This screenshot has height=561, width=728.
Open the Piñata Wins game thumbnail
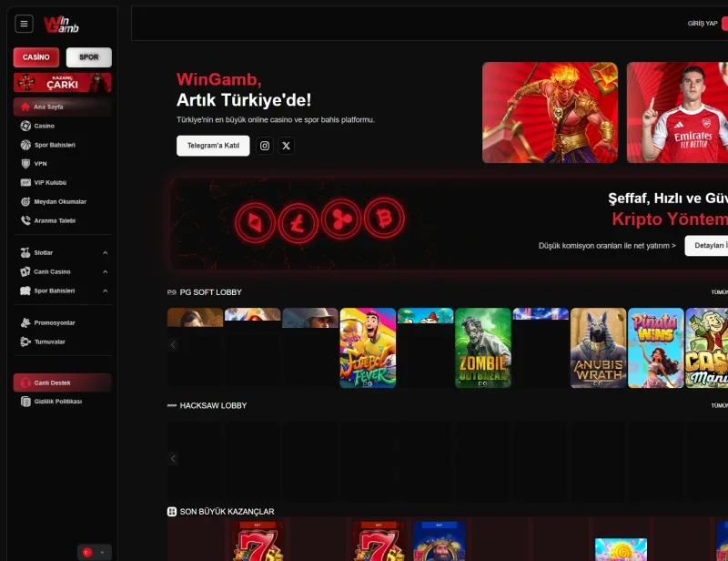[x=655, y=348]
